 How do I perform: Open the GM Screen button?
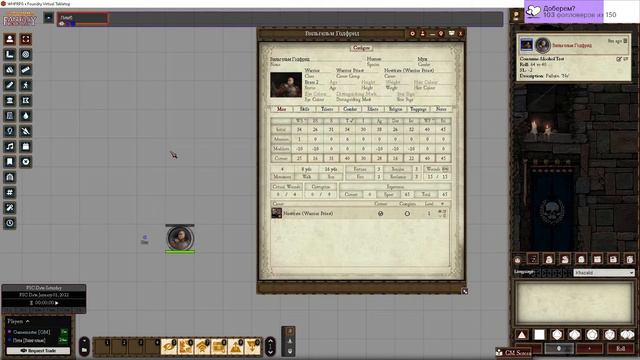(x=514, y=353)
